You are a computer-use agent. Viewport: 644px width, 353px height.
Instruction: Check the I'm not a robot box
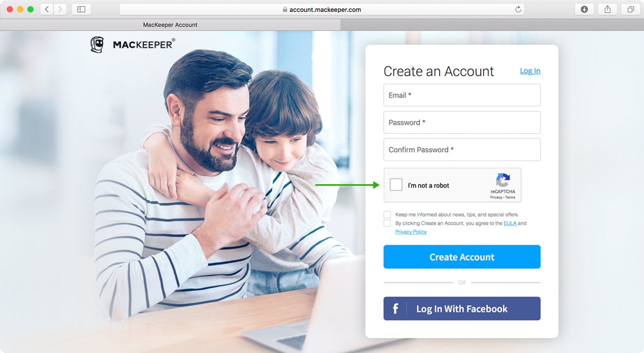tap(396, 185)
